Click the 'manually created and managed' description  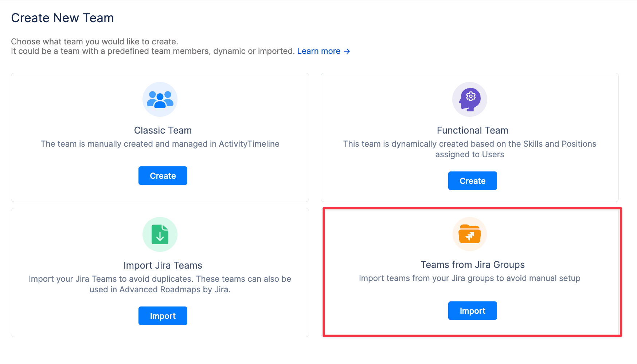pyautogui.click(x=160, y=144)
